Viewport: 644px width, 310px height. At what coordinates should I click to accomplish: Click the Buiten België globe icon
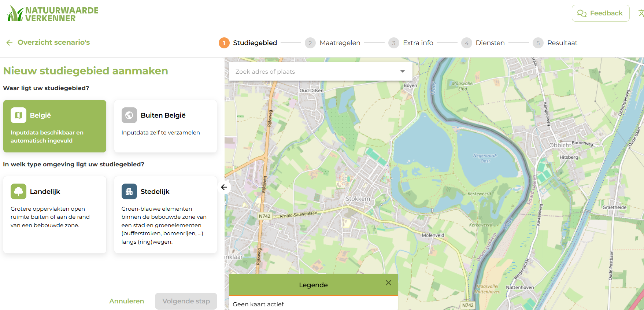click(129, 115)
